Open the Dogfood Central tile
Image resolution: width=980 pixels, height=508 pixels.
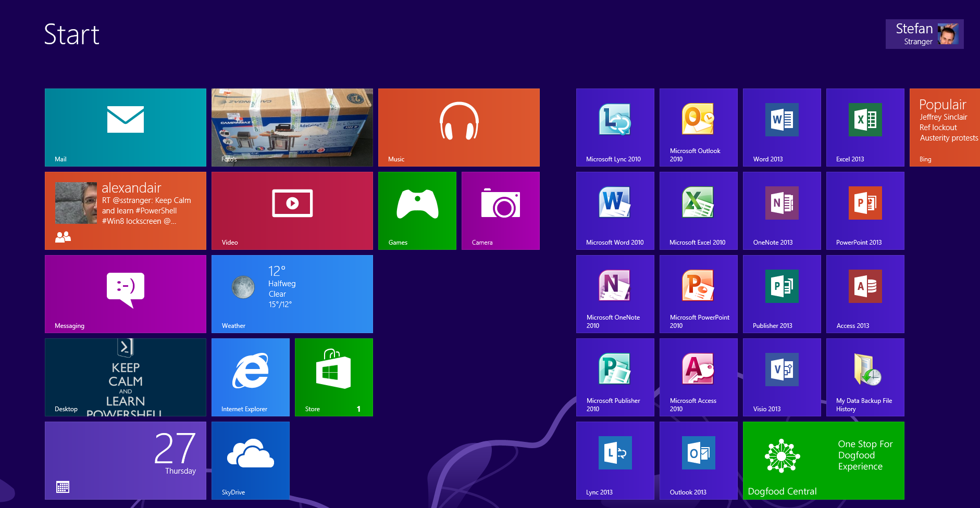[823, 460]
